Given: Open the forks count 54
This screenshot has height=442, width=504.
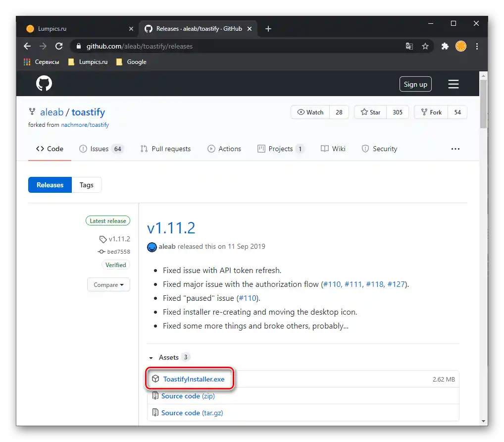Looking at the screenshot, I should coord(457,112).
